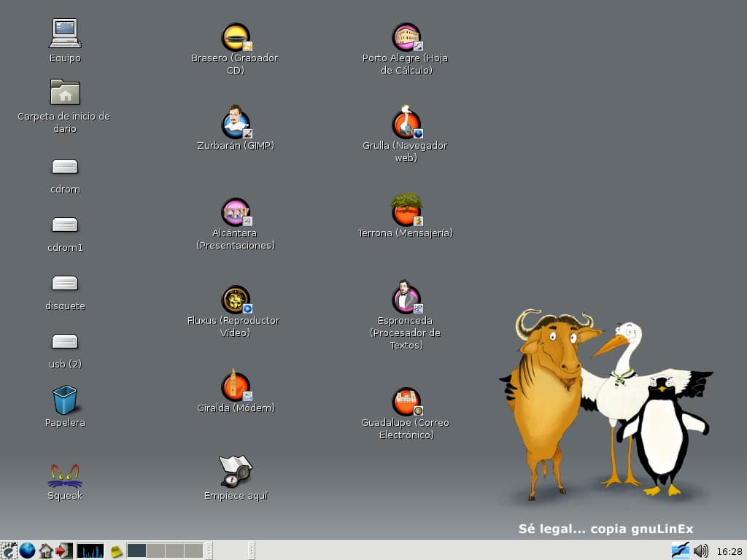Open the GNOME foot main menu

pos(9,551)
